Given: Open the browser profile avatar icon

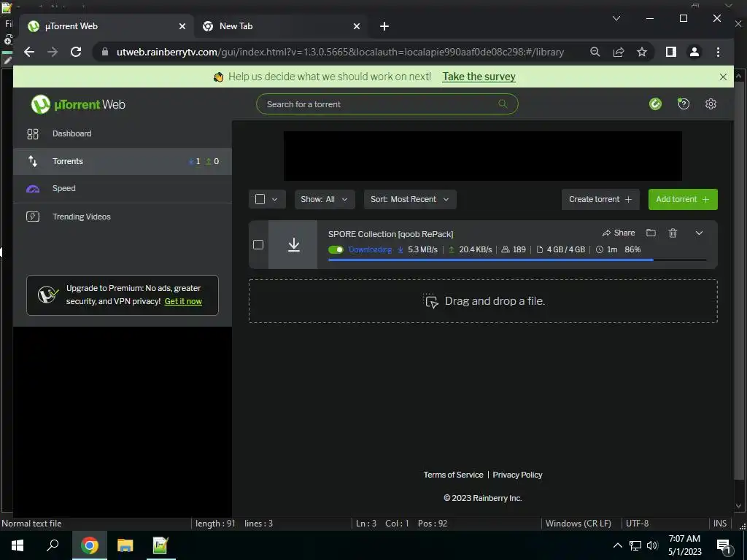Looking at the screenshot, I should pyautogui.click(x=694, y=52).
